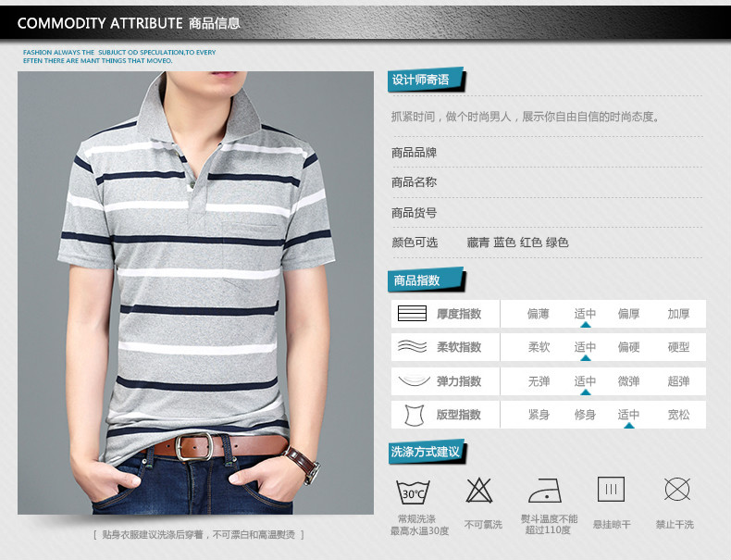Select 宽松 in the fit row
This screenshot has width=731, height=560.
(x=678, y=415)
